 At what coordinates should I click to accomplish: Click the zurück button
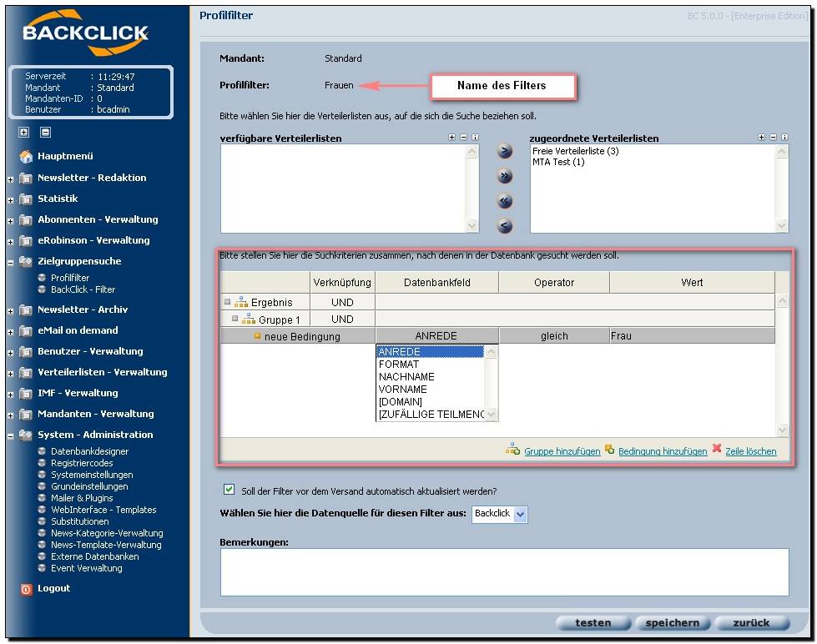tap(751, 623)
